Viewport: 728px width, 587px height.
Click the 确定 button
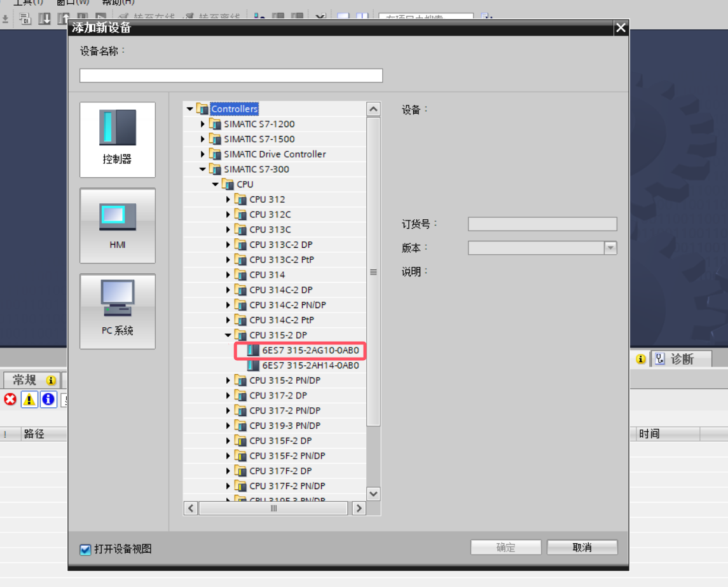[506, 548]
